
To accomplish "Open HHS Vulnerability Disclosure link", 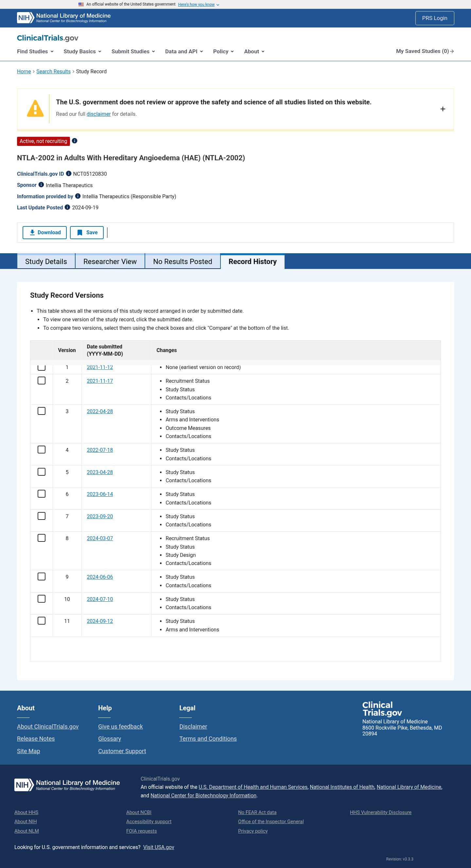I will click(380, 812).
